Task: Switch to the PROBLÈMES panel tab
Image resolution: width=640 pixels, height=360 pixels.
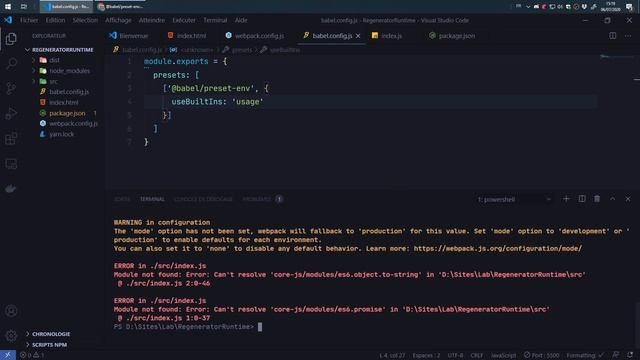Action: click(x=262, y=199)
